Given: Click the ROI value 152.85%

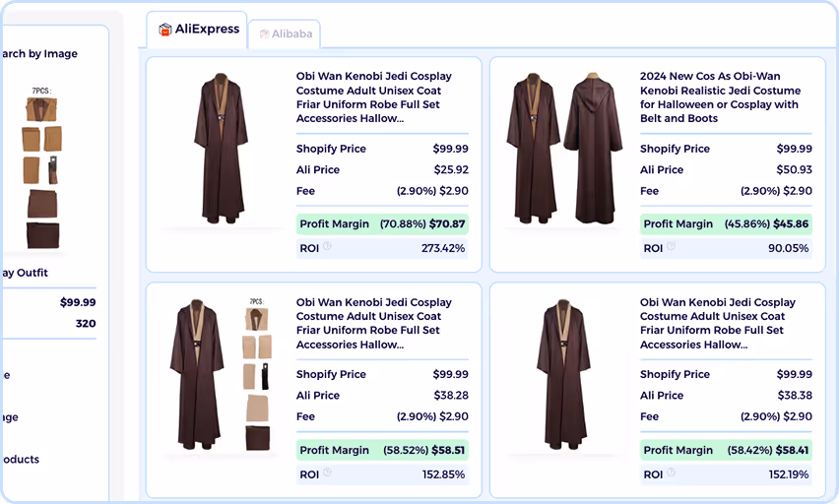Looking at the screenshot, I should coord(443,474).
